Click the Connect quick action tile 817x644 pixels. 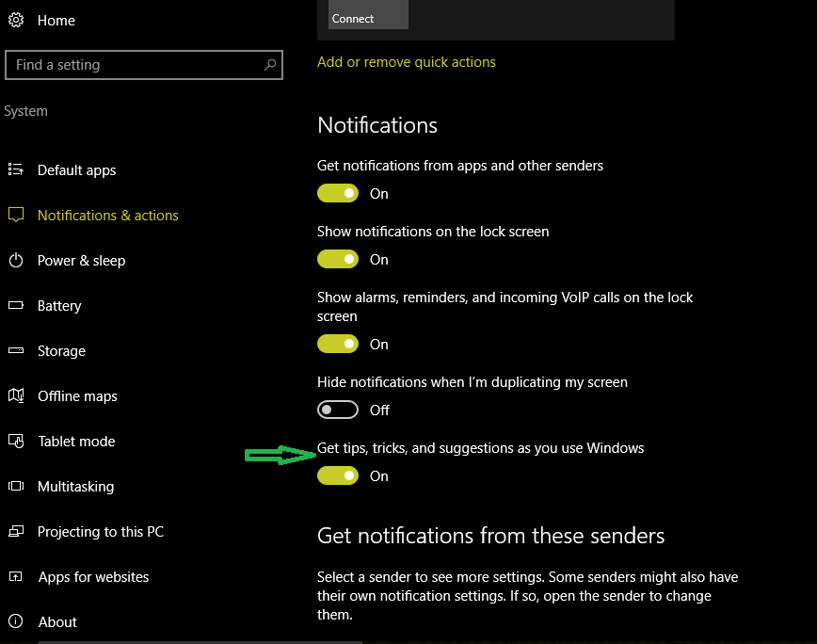368,14
